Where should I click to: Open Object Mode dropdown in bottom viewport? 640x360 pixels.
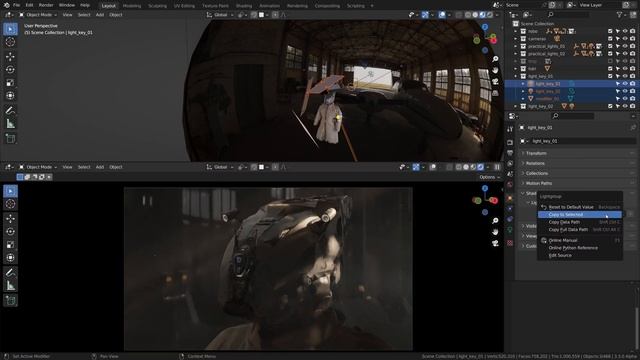pyautogui.click(x=38, y=167)
